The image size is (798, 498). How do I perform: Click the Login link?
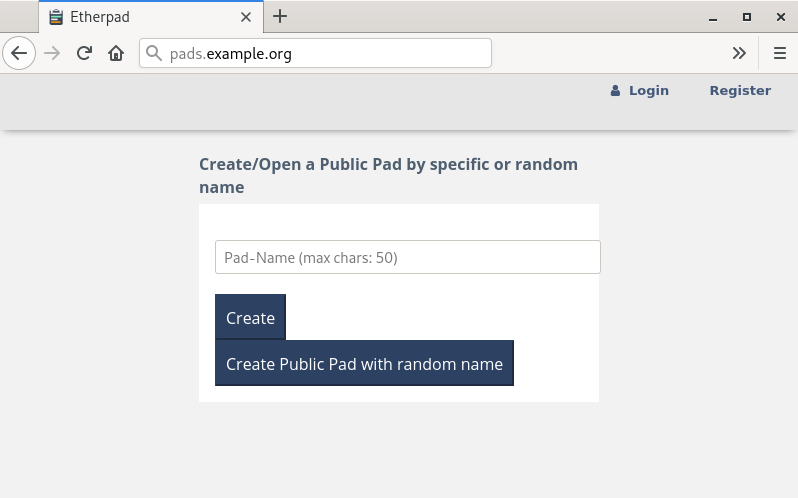pyautogui.click(x=648, y=91)
